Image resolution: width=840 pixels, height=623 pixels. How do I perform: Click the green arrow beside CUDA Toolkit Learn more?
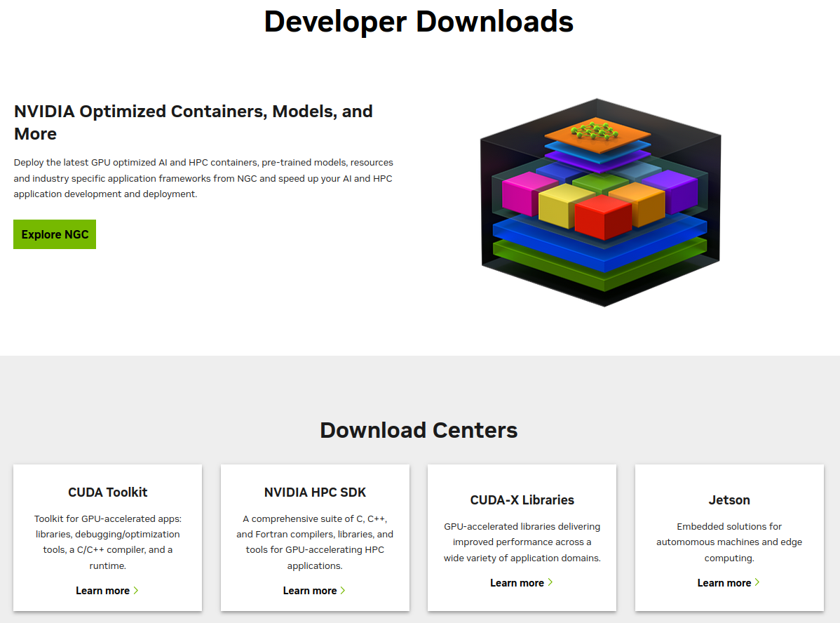tap(136, 591)
